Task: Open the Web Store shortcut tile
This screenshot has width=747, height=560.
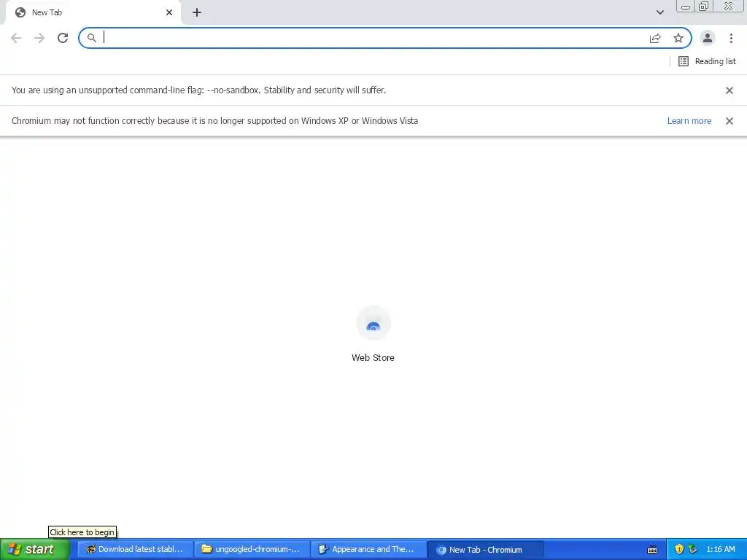Action: click(373, 334)
